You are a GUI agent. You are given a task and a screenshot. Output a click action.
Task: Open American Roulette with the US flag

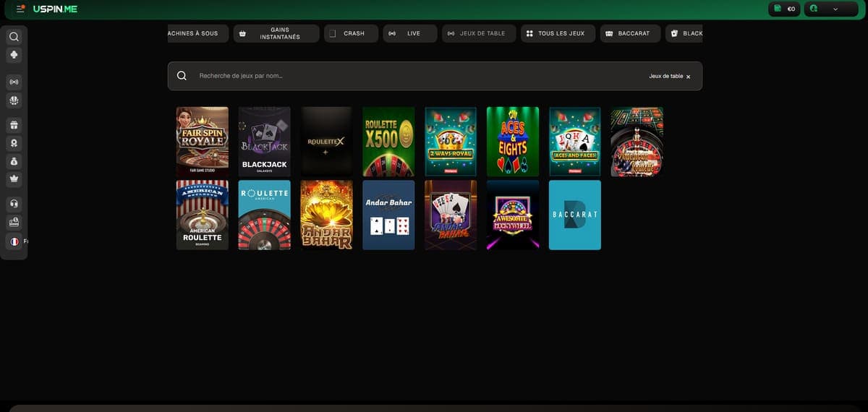tap(637, 142)
